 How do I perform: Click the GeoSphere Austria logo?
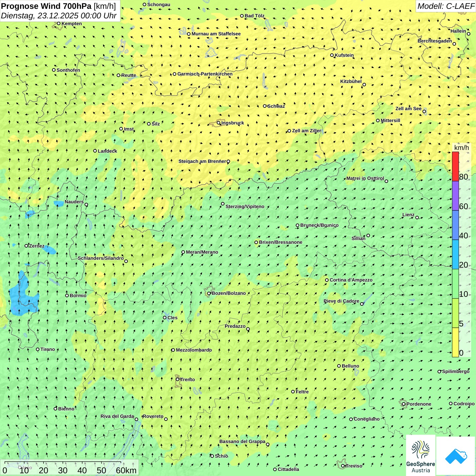pyautogui.click(x=421, y=455)
